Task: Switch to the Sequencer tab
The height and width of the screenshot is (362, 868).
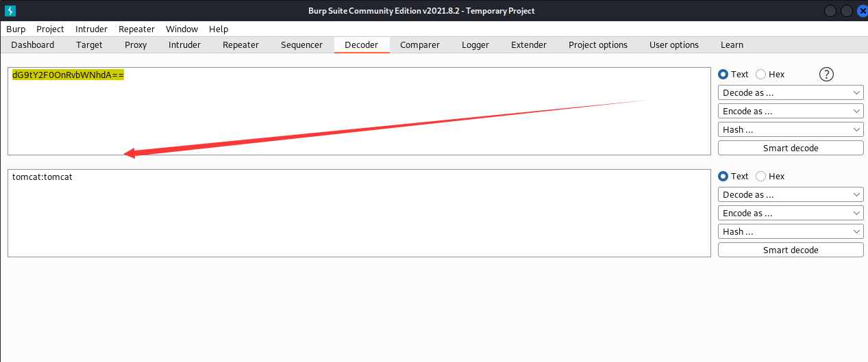Action: [301, 44]
